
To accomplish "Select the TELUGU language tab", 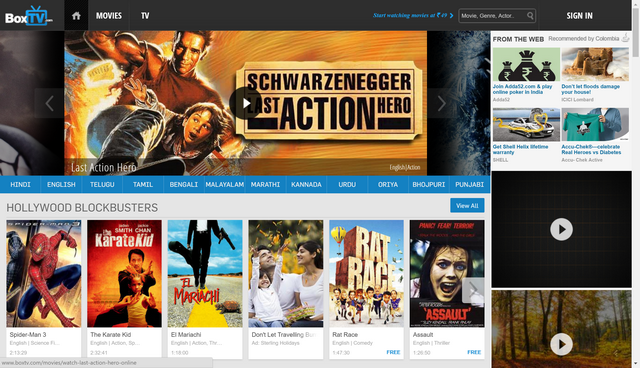I will 102,184.
